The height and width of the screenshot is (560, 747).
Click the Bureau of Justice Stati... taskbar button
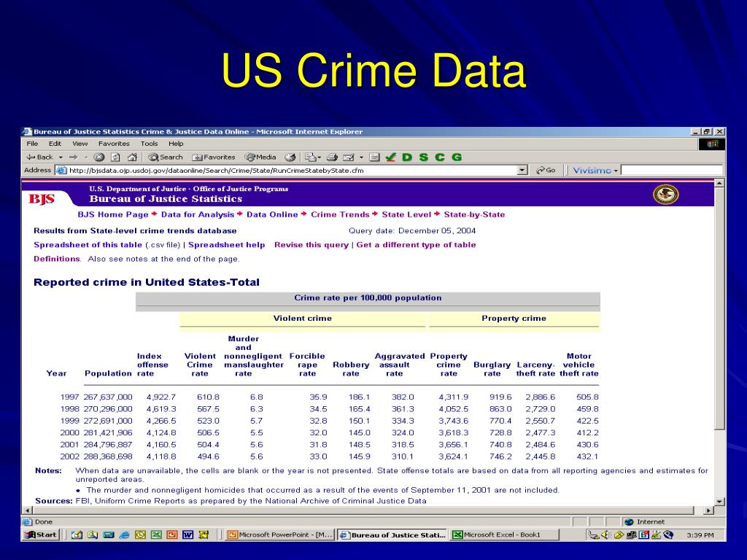point(392,534)
